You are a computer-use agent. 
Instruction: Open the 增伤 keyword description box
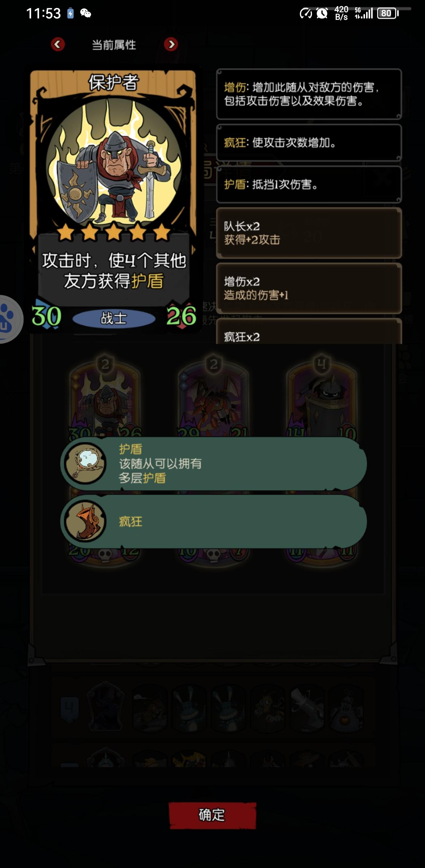[309, 94]
